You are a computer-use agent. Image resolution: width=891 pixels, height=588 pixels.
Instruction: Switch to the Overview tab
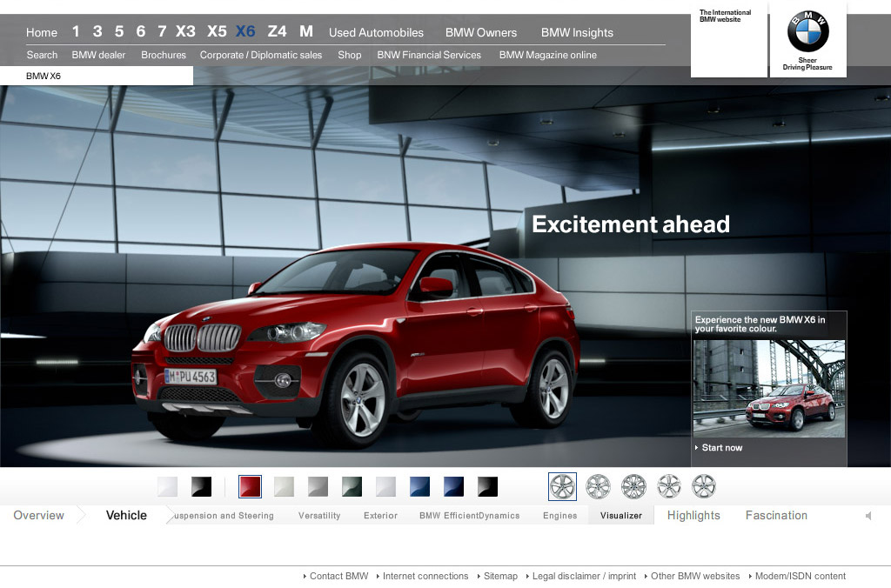[38, 515]
